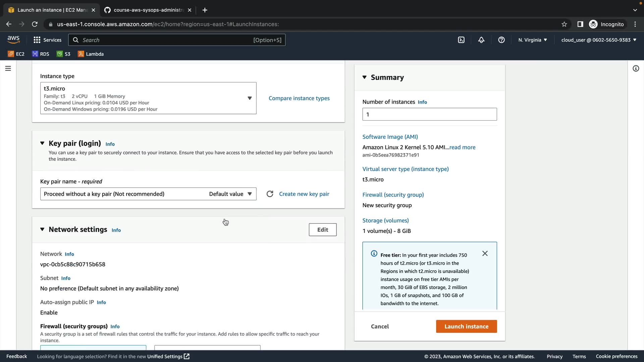Collapse the Key pair (login) section
The height and width of the screenshot is (362, 644).
coord(42,143)
